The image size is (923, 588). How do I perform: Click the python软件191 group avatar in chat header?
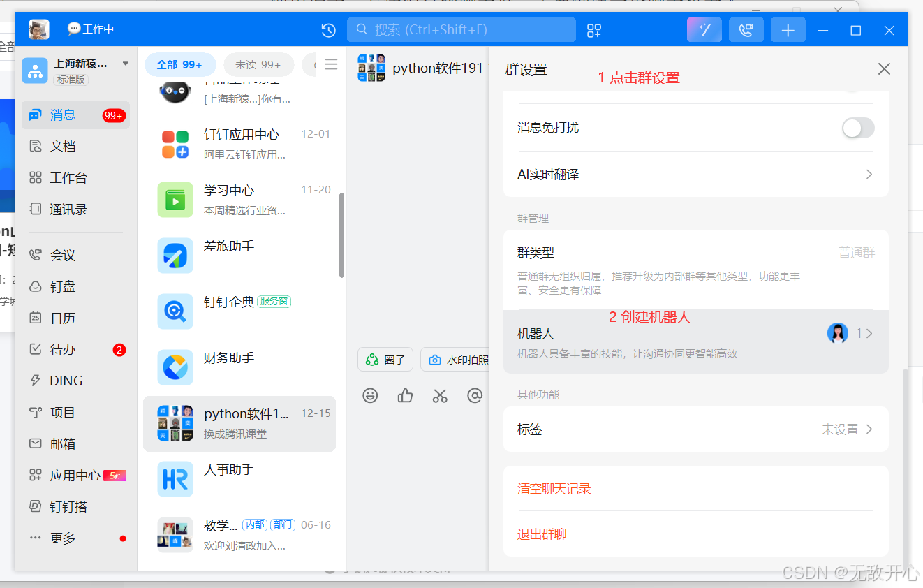tap(371, 68)
